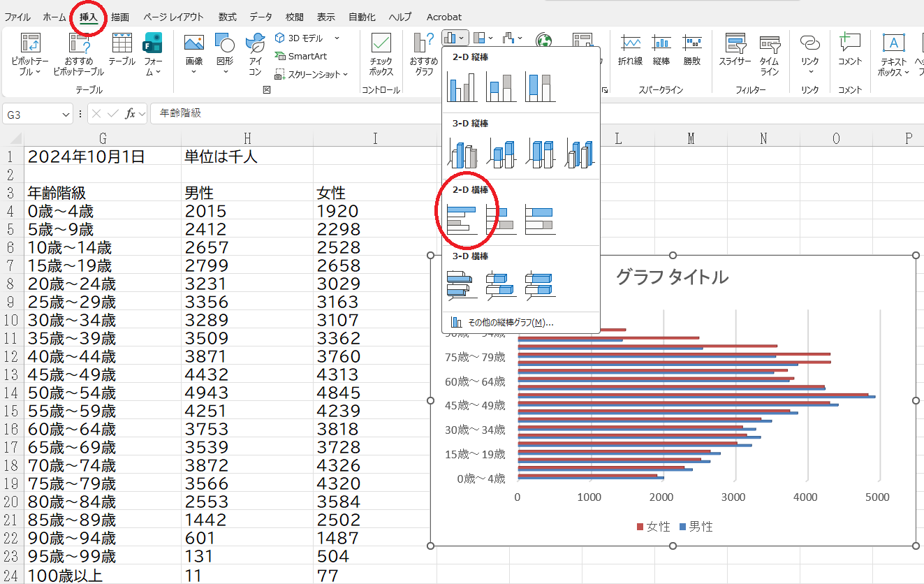Open the Text Box (テキストボックス) button
Viewport: 924px width, 584px height.
point(893,54)
